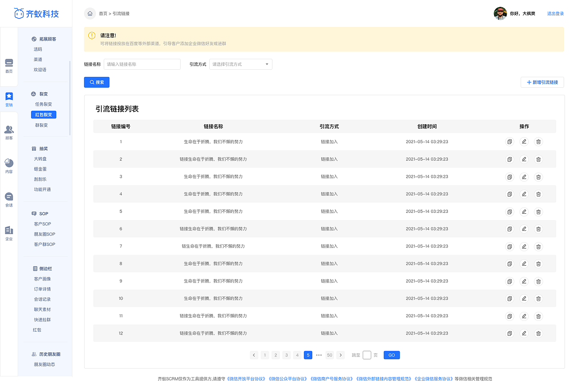
Task: Go to previous page arrow
Action: pyautogui.click(x=254, y=355)
